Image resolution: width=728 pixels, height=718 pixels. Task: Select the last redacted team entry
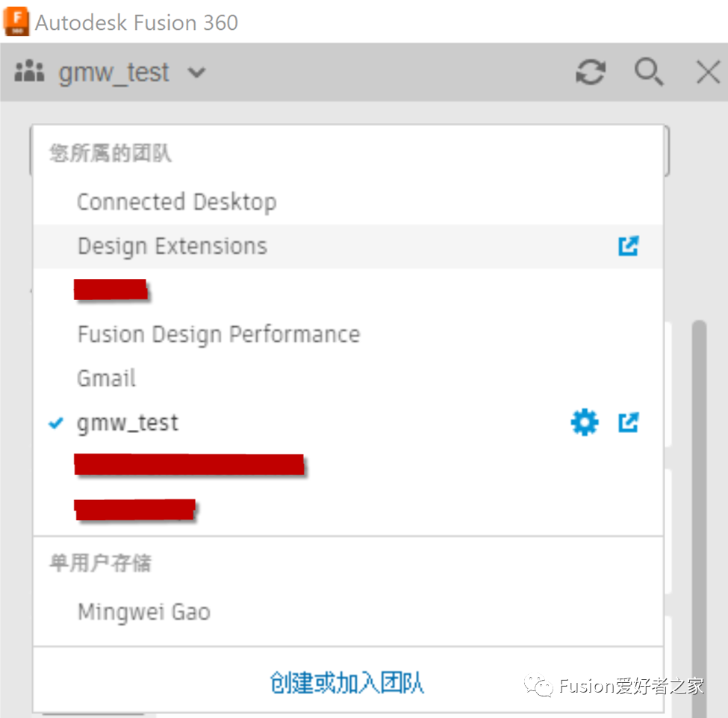click(x=135, y=510)
